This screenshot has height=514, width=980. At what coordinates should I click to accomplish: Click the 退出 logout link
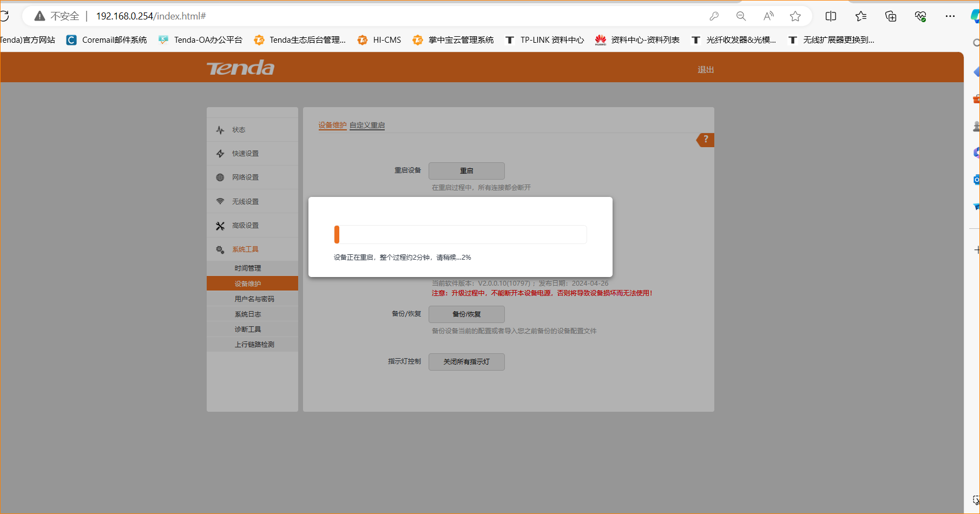click(x=706, y=70)
